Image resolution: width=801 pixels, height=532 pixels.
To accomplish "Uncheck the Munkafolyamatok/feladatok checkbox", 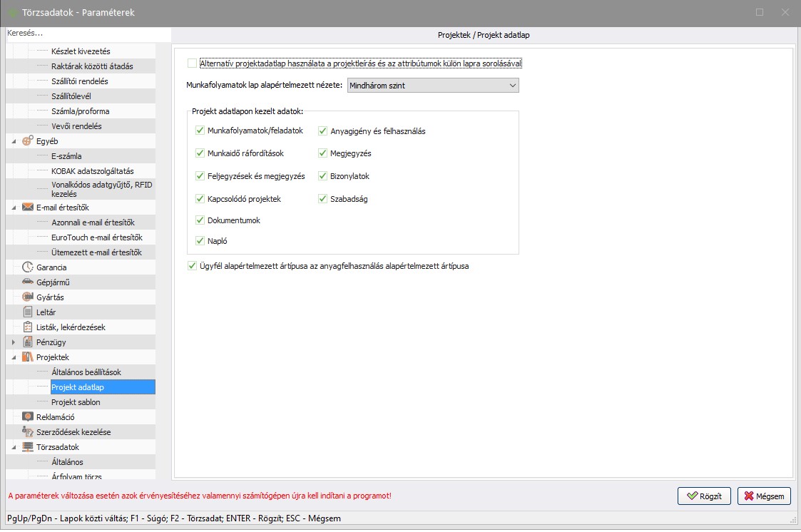I will (200, 131).
